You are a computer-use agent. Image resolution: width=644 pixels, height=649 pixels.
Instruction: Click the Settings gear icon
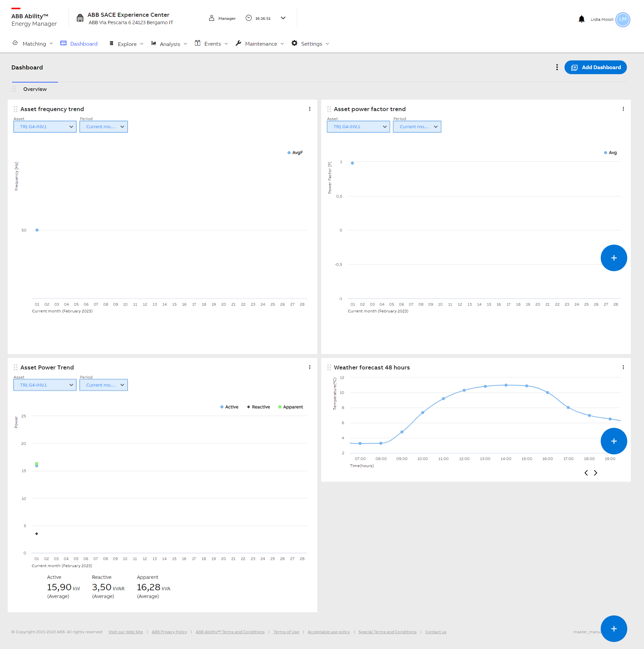point(294,43)
